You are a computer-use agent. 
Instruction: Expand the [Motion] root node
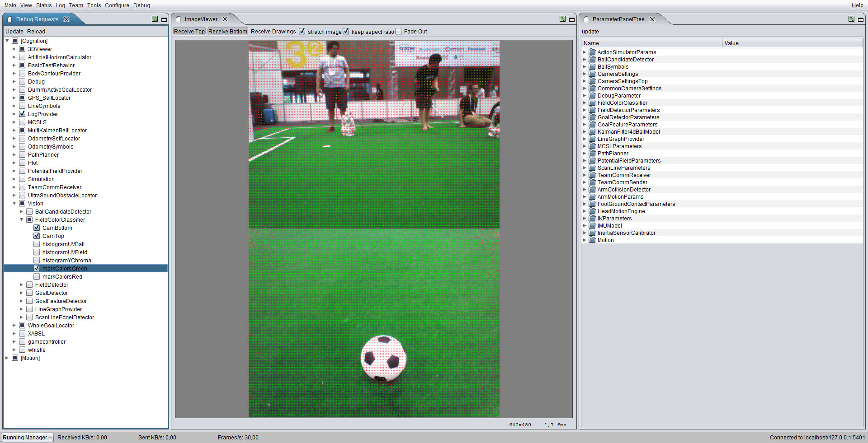(7, 358)
